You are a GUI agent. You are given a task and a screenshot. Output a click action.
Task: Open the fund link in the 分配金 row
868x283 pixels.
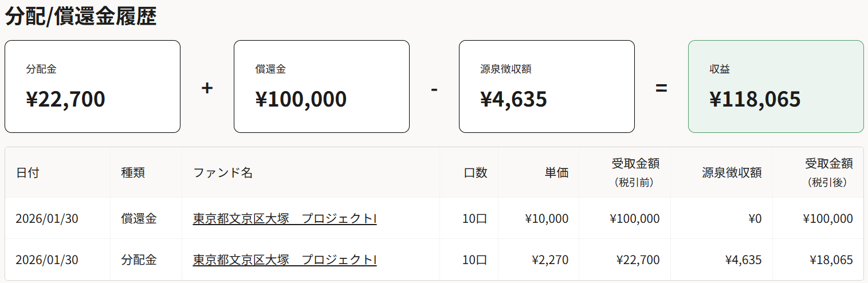click(284, 260)
